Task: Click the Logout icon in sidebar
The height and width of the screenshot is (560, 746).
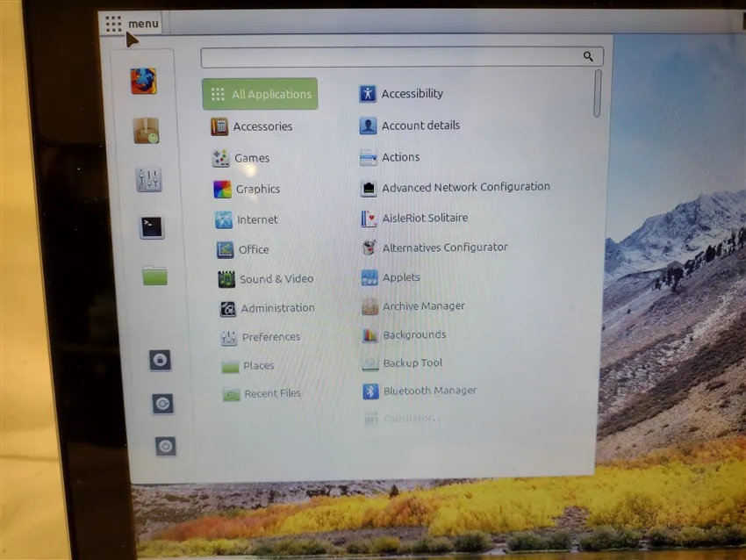Action: pos(162,404)
